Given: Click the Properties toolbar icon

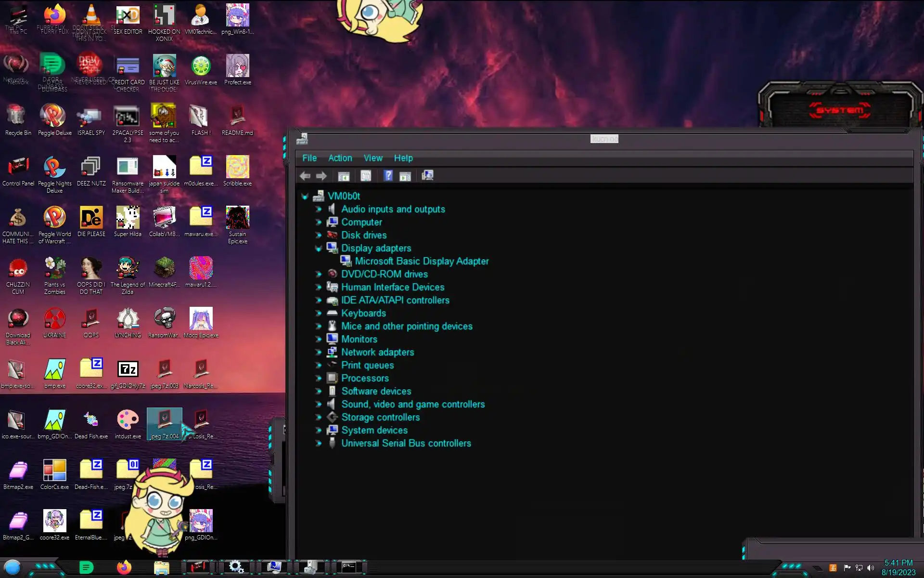Looking at the screenshot, I should point(366,176).
